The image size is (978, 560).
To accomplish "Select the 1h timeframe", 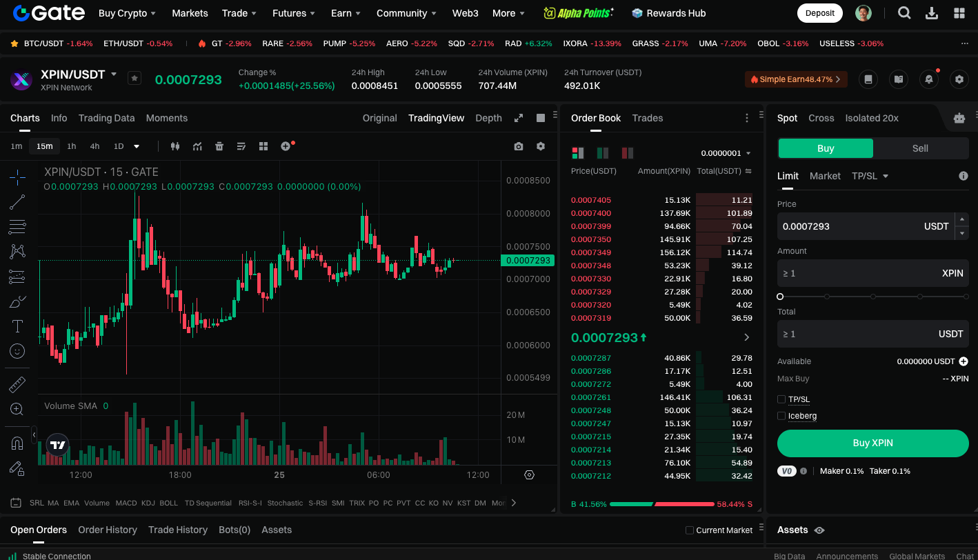I will [x=72, y=146].
